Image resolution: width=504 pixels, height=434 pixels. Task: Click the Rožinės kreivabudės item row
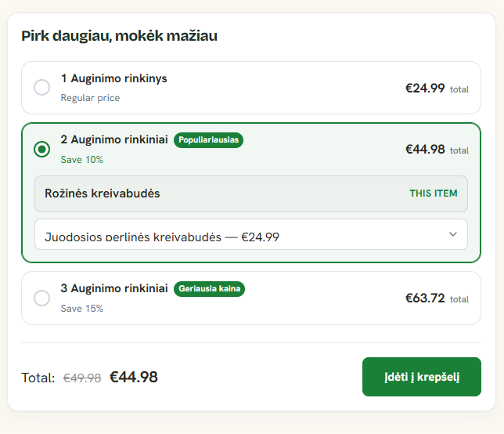pyautogui.click(x=251, y=193)
